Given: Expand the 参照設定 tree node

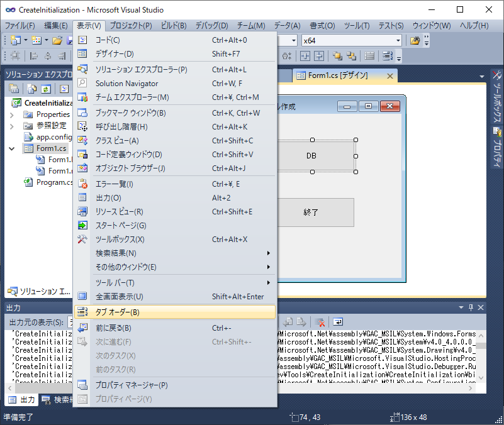Looking at the screenshot, I should [x=12, y=126].
